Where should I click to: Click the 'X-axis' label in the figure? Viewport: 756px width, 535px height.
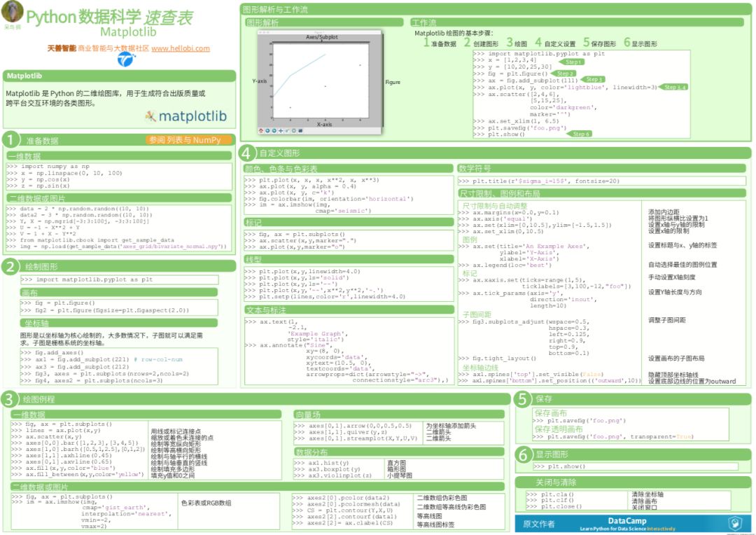pyautogui.click(x=325, y=124)
